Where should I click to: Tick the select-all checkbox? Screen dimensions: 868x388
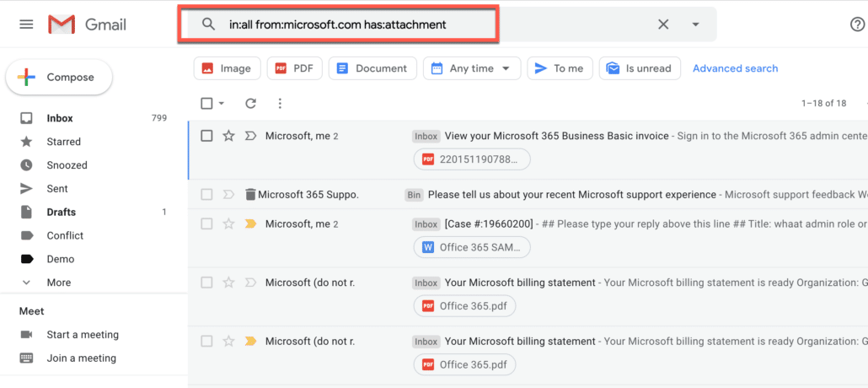tap(206, 103)
